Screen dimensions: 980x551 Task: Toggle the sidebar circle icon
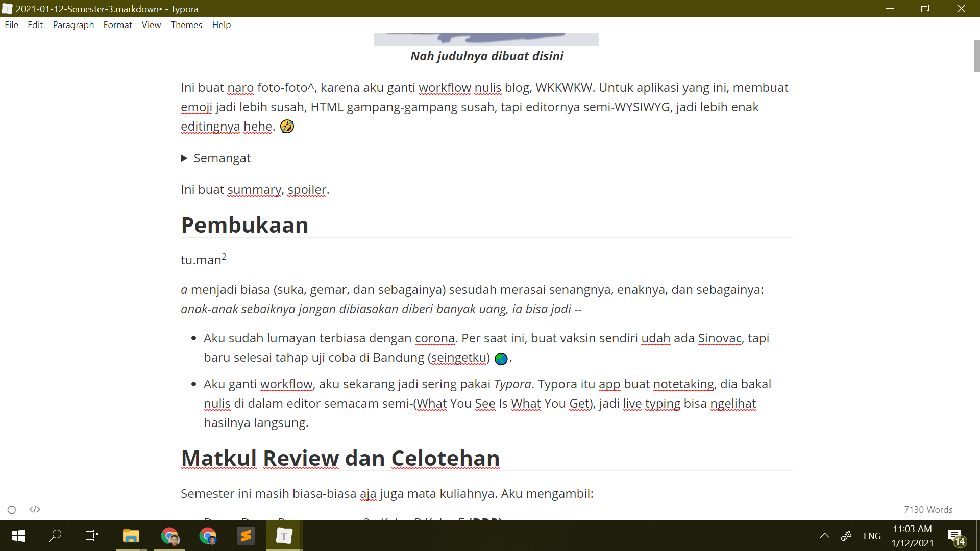tap(12, 510)
